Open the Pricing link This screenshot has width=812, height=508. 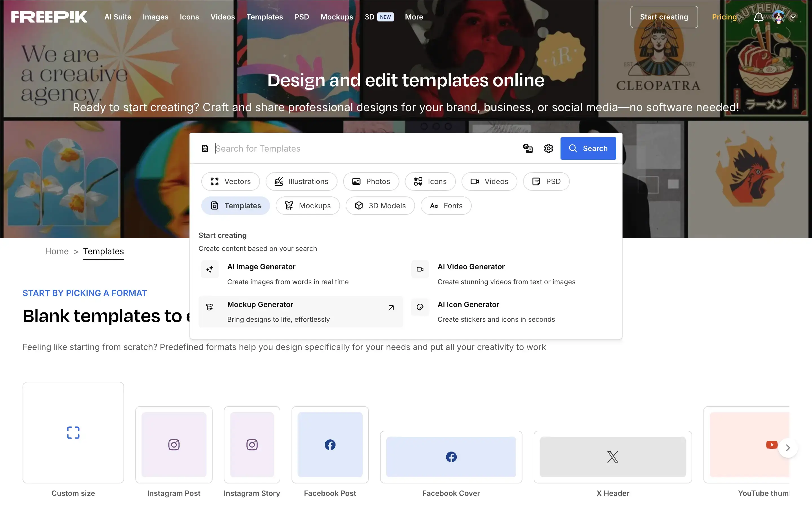(x=724, y=17)
